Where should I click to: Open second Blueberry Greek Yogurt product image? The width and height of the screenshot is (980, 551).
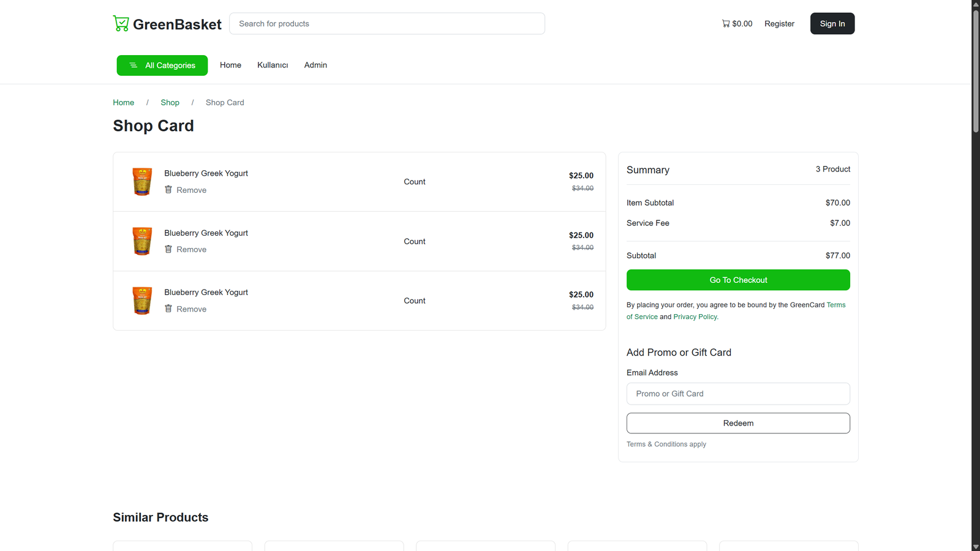(142, 241)
